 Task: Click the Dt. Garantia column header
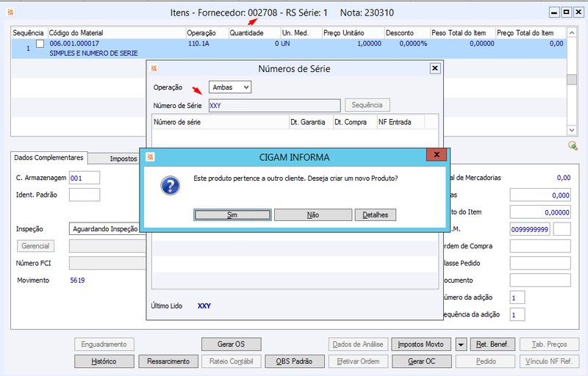311,122
